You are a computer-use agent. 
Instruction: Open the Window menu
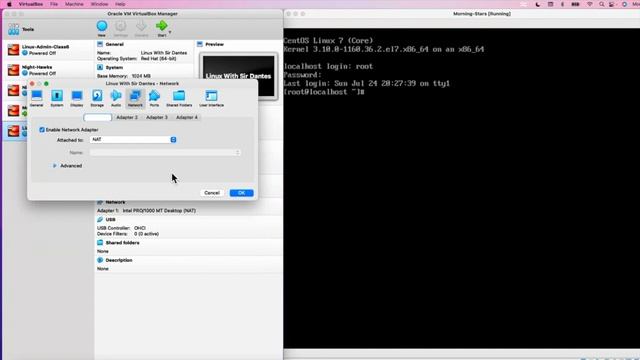coord(100,4)
